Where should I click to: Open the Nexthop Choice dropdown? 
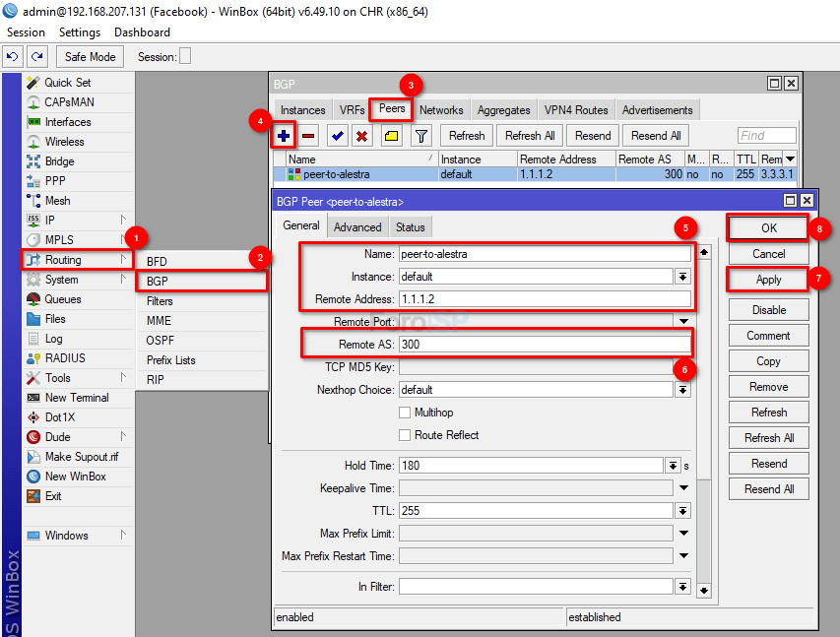click(682, 390)
